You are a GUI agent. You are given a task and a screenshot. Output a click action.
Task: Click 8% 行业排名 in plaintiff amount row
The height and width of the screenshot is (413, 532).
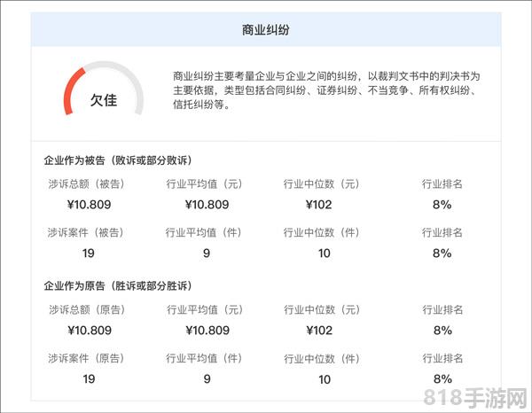tap(442, 331)
